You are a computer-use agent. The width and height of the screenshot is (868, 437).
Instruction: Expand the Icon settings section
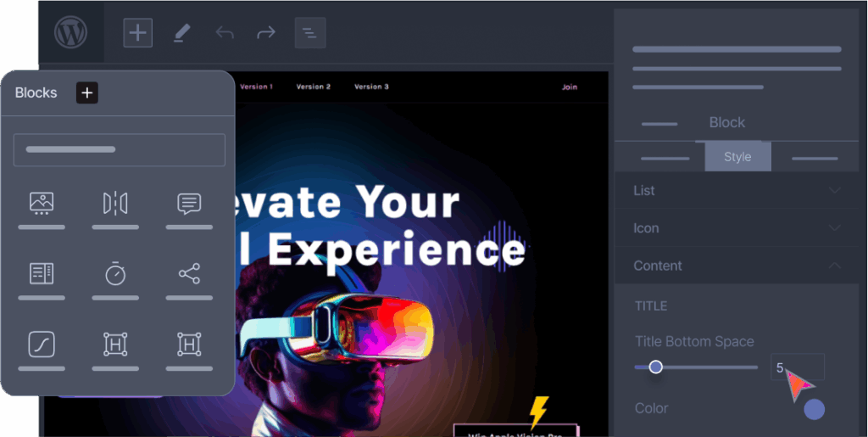[737, 227]
